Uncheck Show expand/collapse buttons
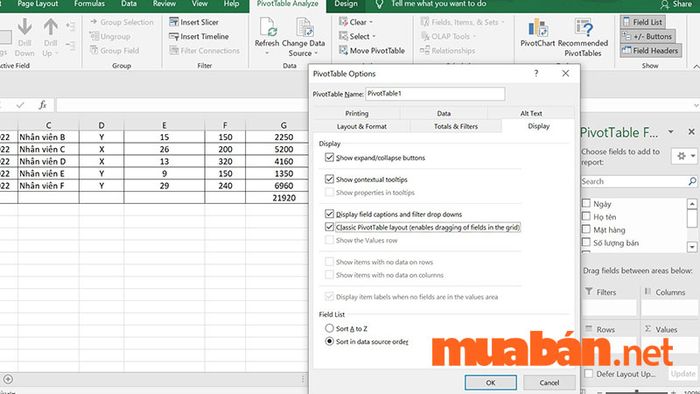Viewport: 700px width, 394px height. [329, 158]
